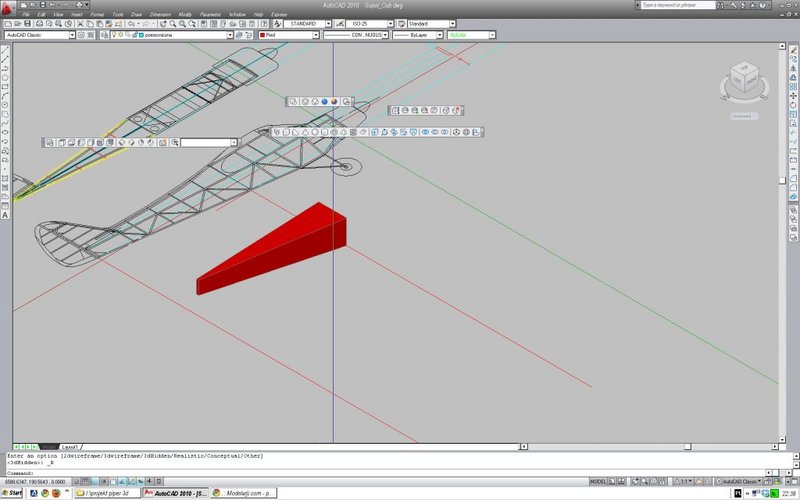Select the Multiline Text tool (A icon)

(5, 215)
